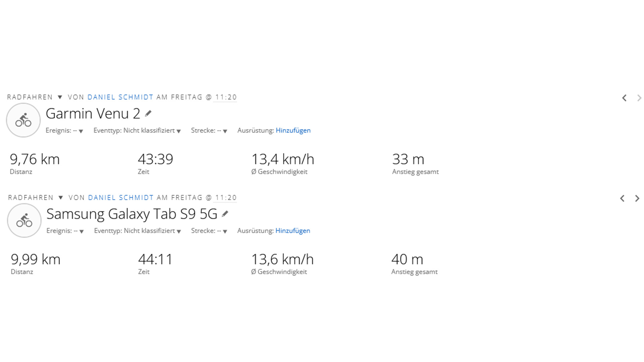Image resolution: width=644 pixels, height=362 pixels.
Task: Expand Ereignis dropdown under Samsung Galaxy Tab
Action: click(x=65, y=231)
